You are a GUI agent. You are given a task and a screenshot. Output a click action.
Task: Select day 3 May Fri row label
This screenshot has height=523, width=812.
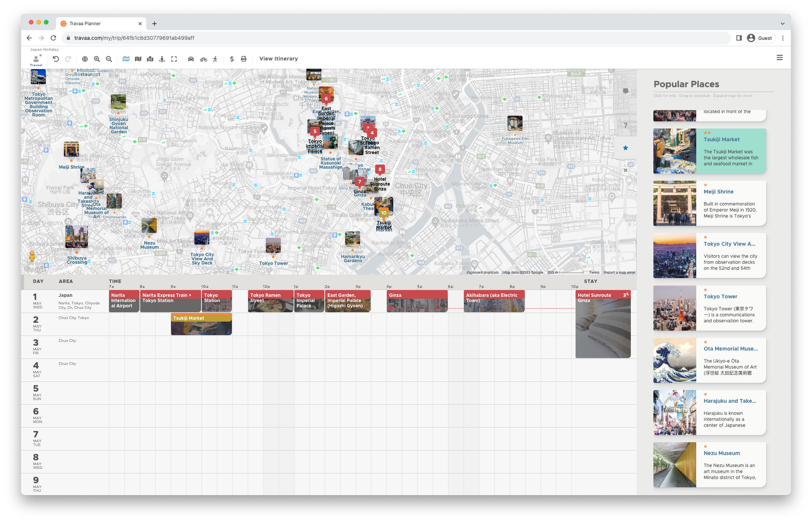coord(37,347)
